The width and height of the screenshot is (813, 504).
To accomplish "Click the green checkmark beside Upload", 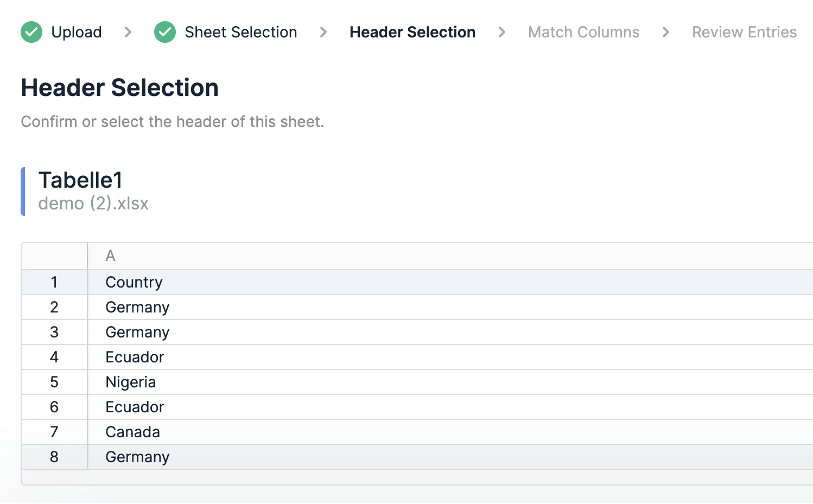I will [31, 32].
